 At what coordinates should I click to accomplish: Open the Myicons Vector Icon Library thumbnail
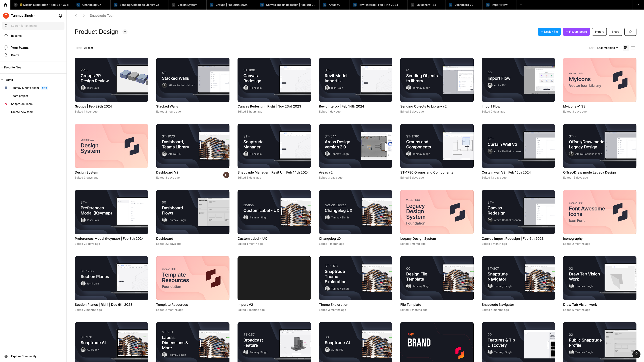click(600, 80)
